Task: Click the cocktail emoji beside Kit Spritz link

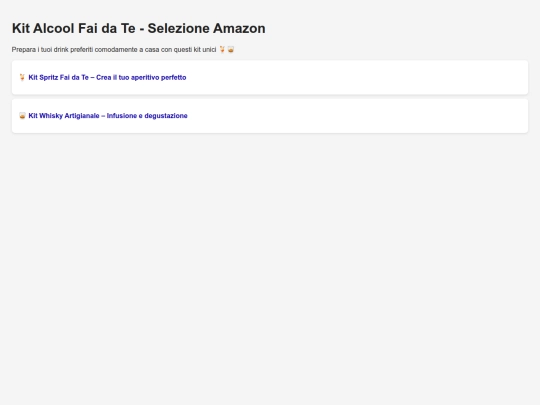Action: click(x=22, y=77)
